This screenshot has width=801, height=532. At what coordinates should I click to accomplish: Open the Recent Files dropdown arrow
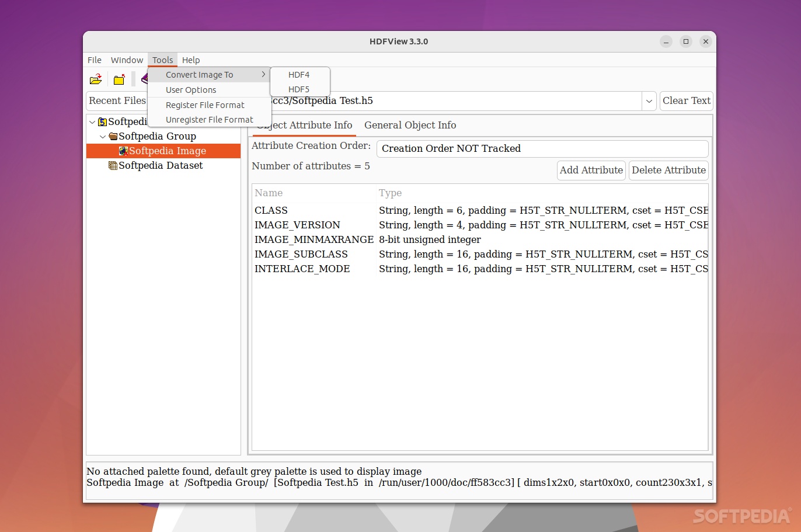[649, 101]
